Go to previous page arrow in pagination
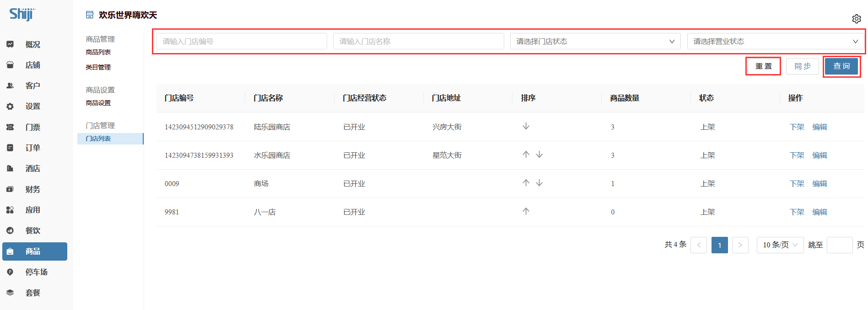Viewport: 868px width, 310px height. coord(699,245)
